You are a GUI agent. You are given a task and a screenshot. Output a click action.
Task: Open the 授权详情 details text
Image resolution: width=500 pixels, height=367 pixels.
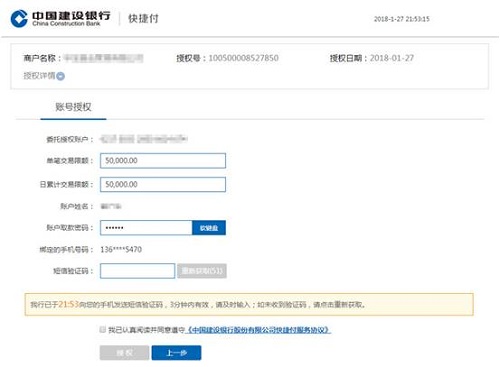[39, 76]
